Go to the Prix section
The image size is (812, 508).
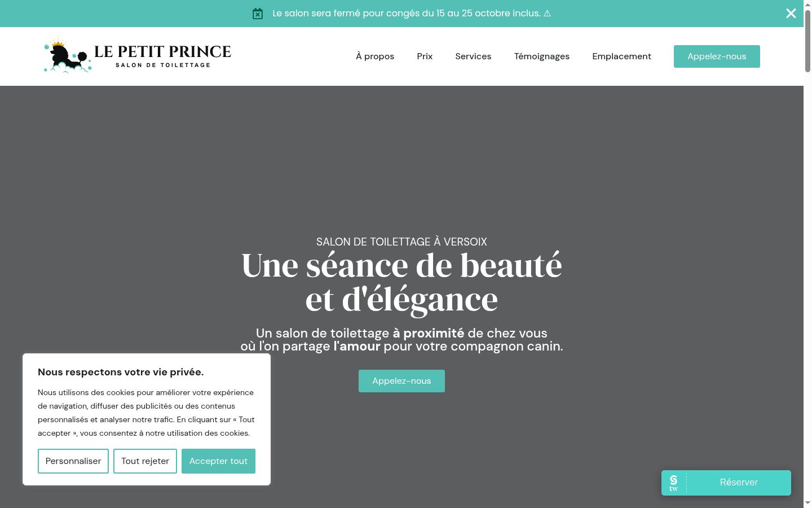[x=425, y=56]
